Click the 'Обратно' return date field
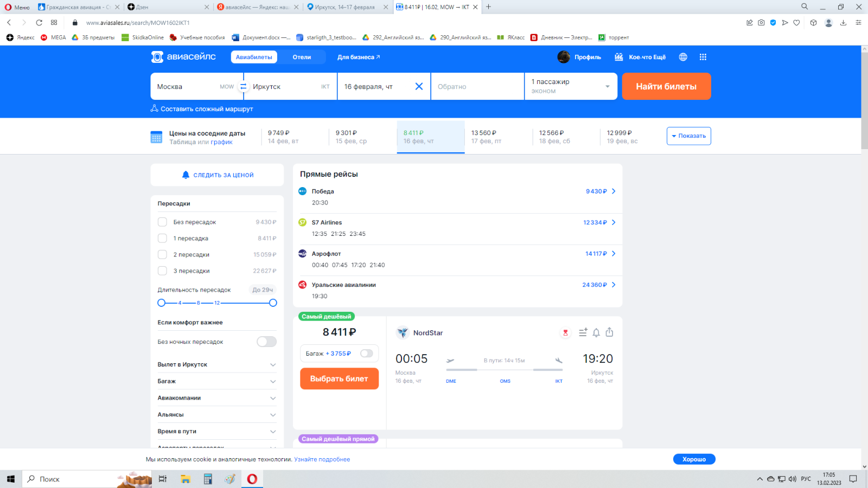 tap(477, 86)
